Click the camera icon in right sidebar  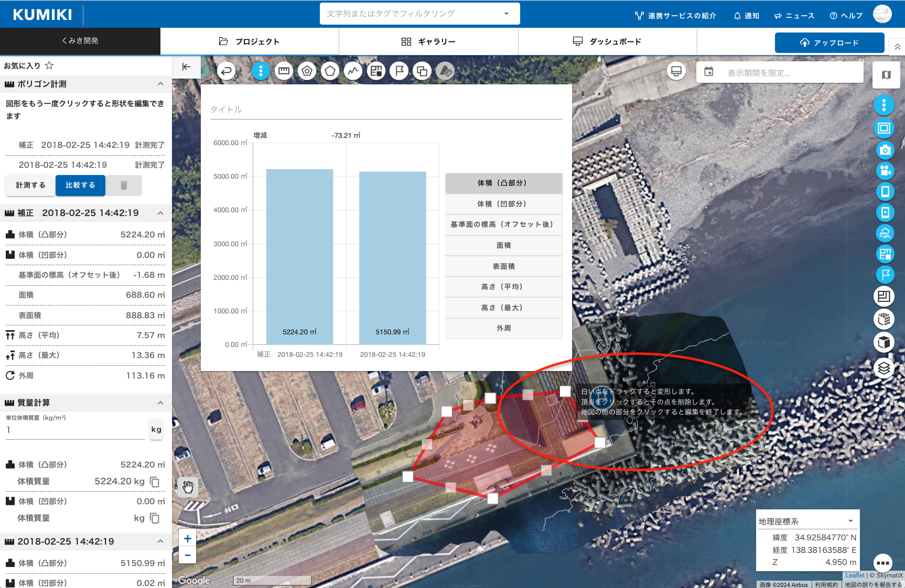pos(885,150)
